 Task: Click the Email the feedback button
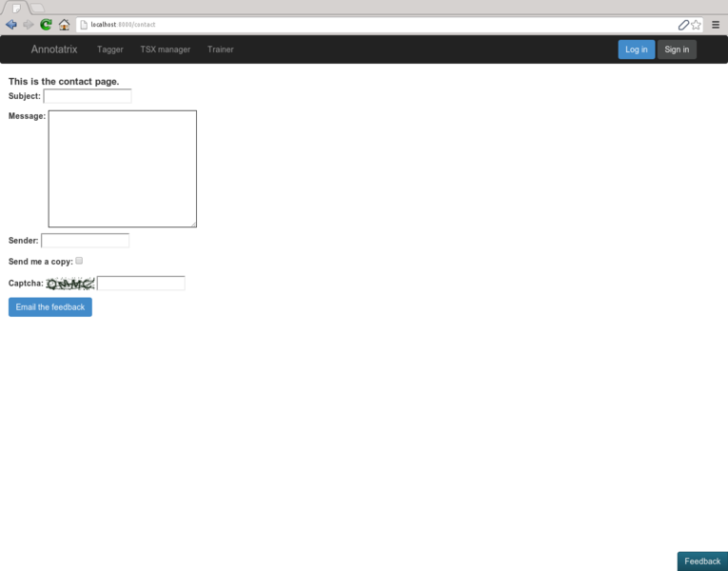[50, 307]
